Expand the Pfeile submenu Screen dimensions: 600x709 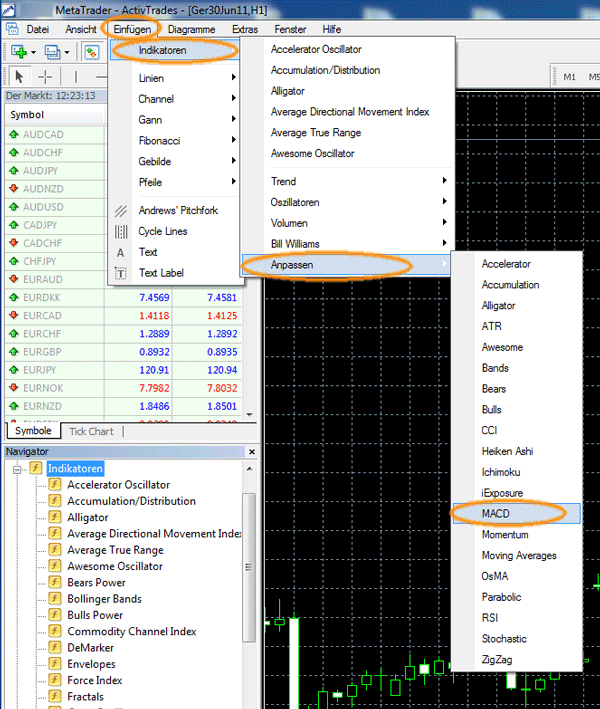click(175, 182)
